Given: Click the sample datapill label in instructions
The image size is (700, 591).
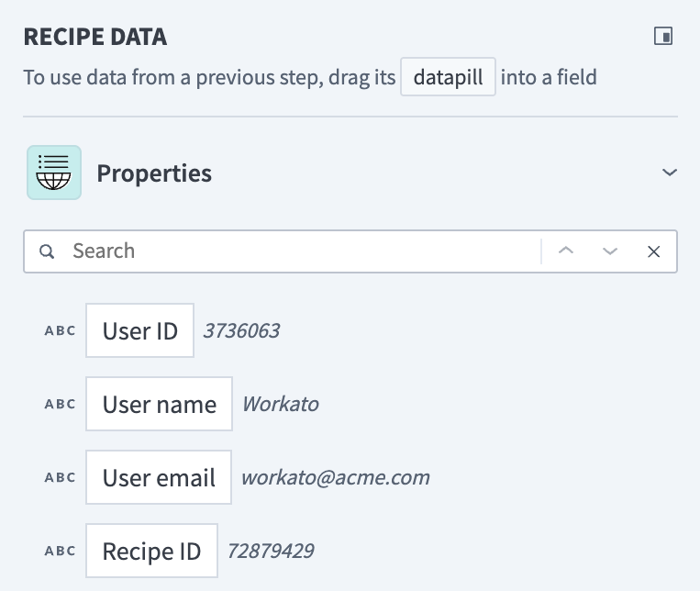Looking at the screenshot, I should (448, 77).
